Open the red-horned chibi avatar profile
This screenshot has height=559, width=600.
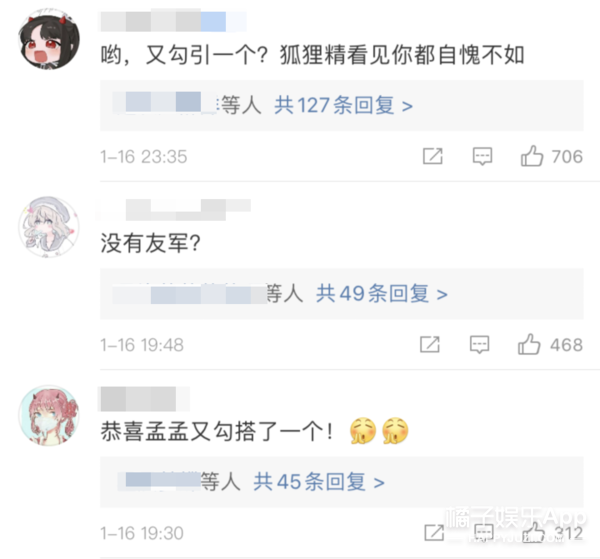(49, 39)
